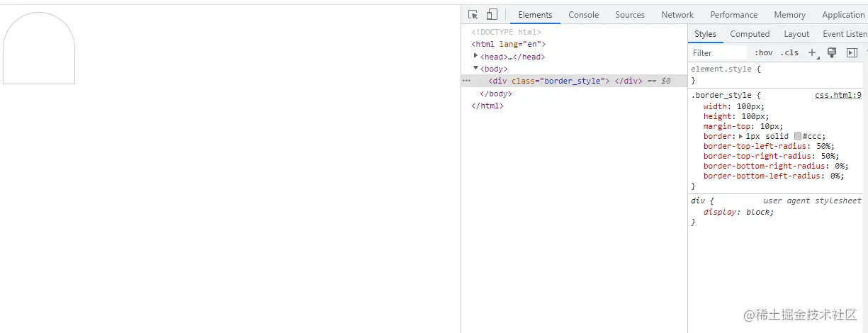Expand the border shorthand property triangle
Image resolution: width=868 pixels, height=333 pixels.
coord(741,136)
